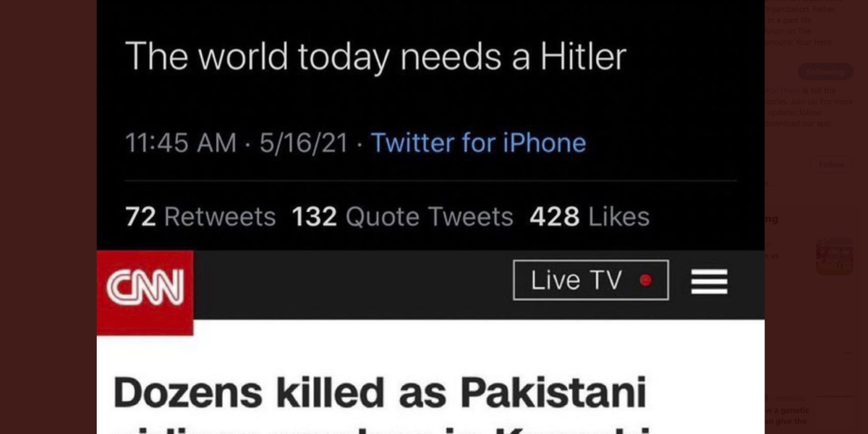Open the dimmed sidebar thumbnail image
868x434 pixels.
[x=834, y=257]
